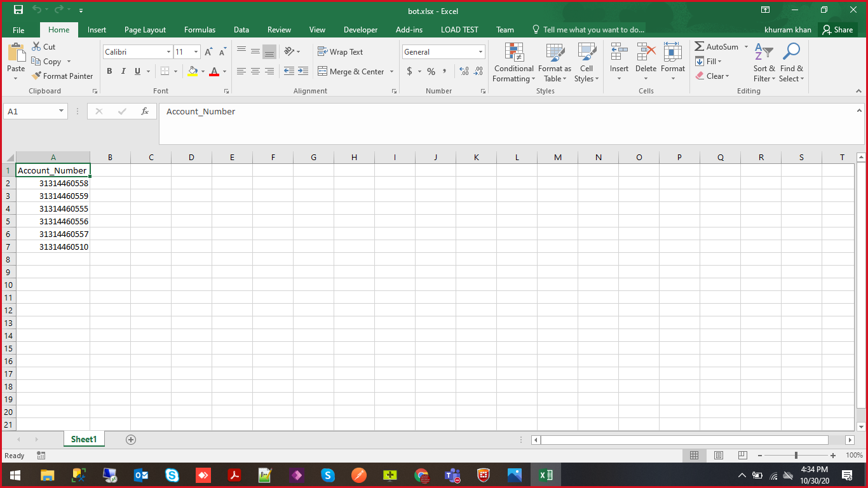
Task: Open the font name Calibri dropdown
Action: coord(168,52)
